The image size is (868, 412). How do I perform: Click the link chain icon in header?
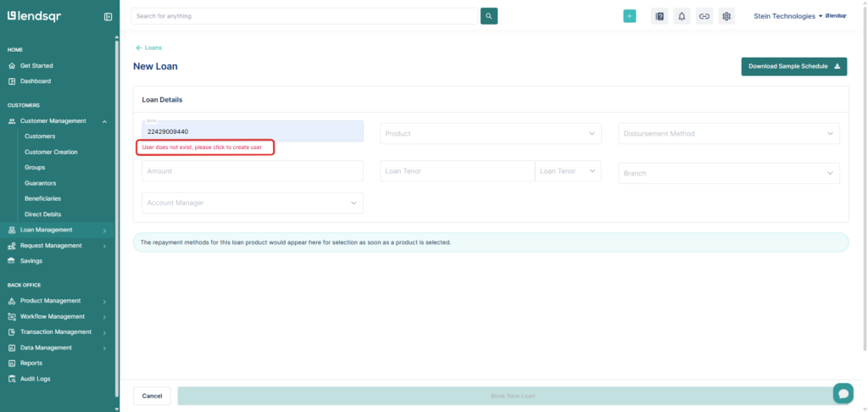704,16
